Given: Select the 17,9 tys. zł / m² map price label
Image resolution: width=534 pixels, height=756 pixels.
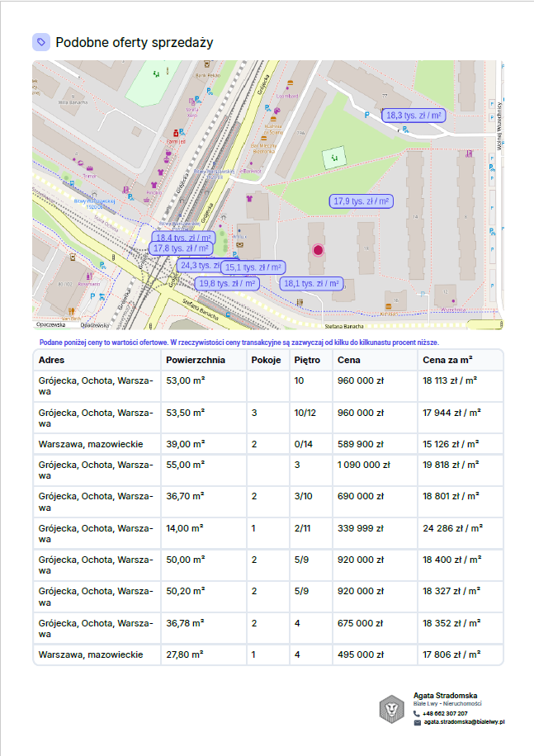Looking at the screenshot, I should (x=362, y=201).
